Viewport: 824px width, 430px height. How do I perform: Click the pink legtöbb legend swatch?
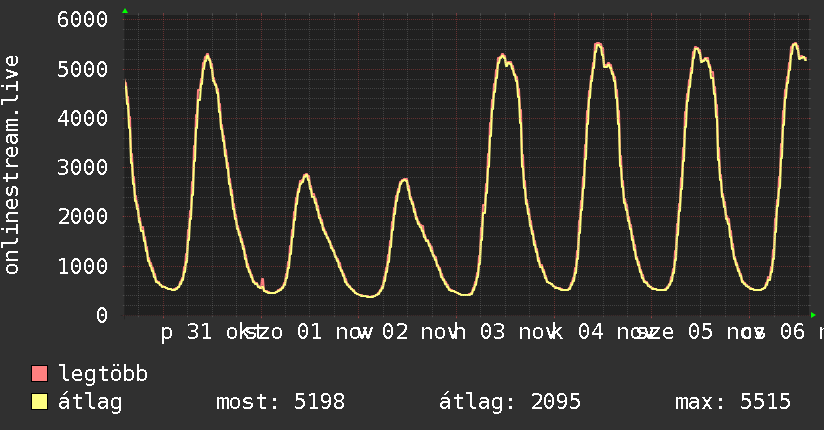coord(39,374)
